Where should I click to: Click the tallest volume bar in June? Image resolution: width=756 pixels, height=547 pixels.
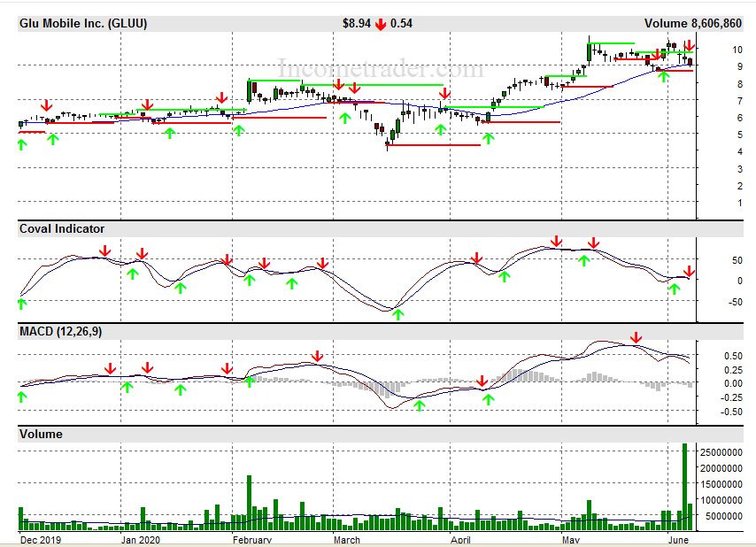pos(684,487)
